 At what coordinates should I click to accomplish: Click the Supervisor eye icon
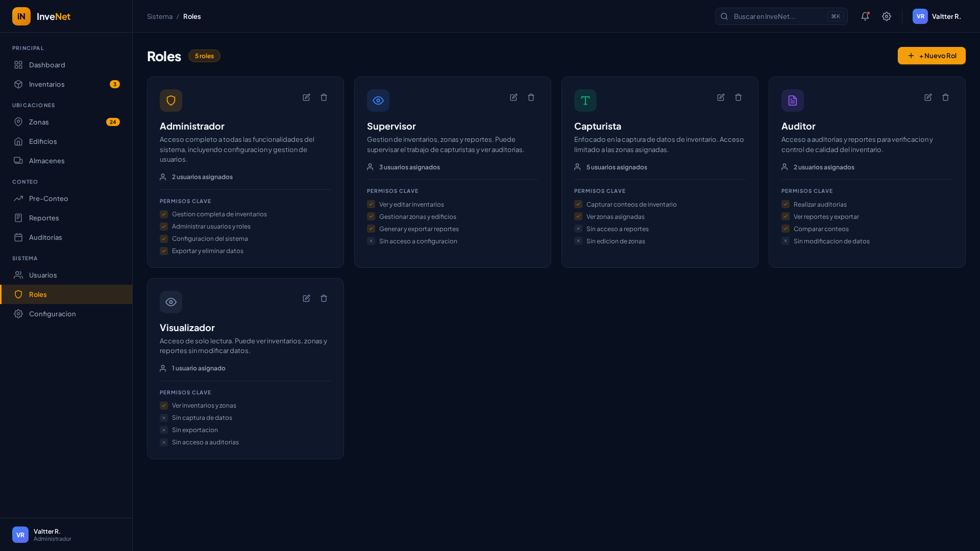tap(378, 101)
